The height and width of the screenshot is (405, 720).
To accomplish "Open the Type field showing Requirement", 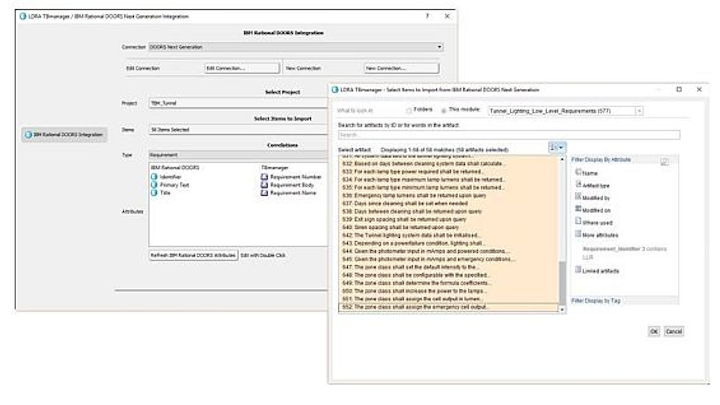I will coord(238,155).
